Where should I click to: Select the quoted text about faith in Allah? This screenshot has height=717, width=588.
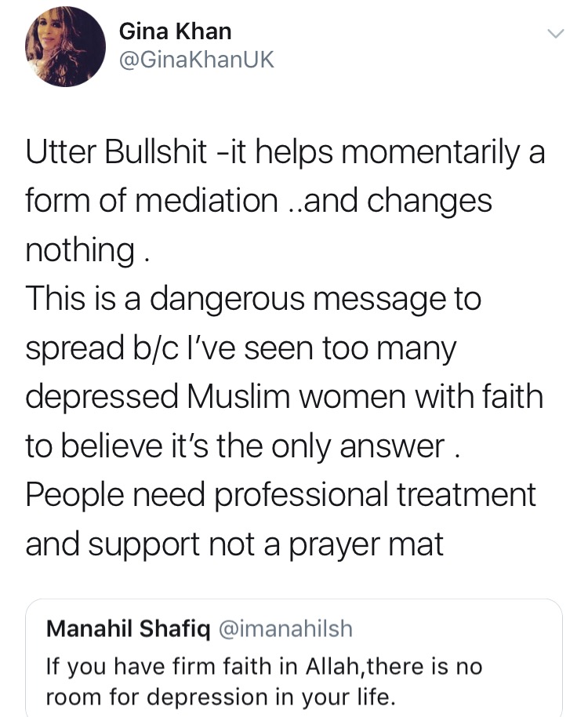tap(264, 682)
